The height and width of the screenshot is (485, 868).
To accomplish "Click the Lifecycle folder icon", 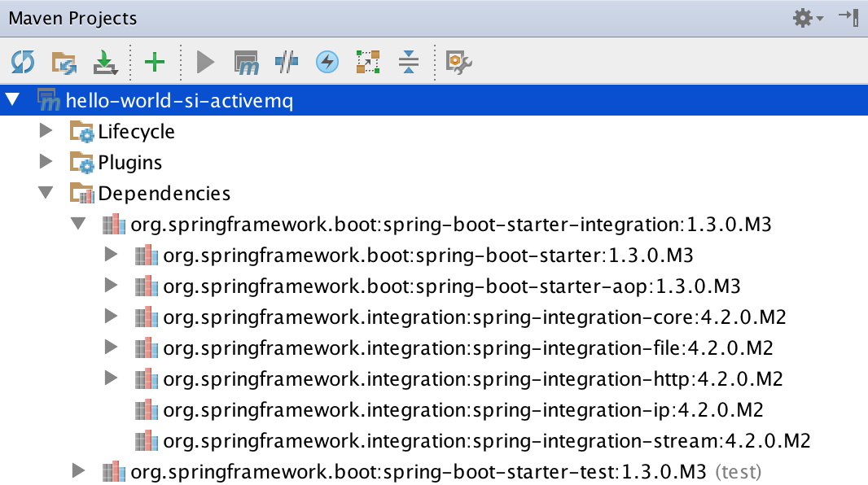I will click(82, 132).
